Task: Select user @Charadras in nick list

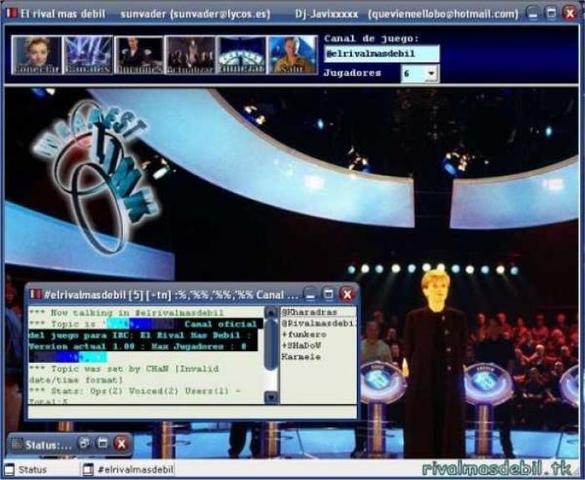Action: tap(309, 312)
